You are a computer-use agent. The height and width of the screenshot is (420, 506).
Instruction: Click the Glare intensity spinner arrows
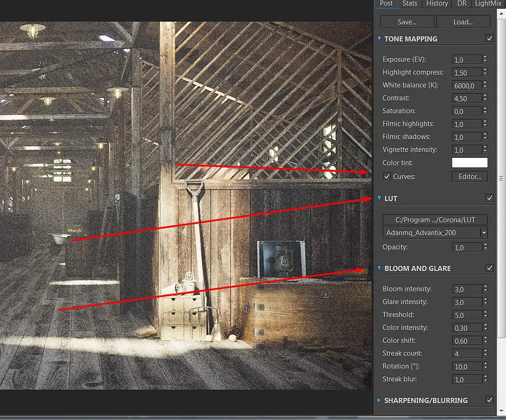[x=485, y=301]
